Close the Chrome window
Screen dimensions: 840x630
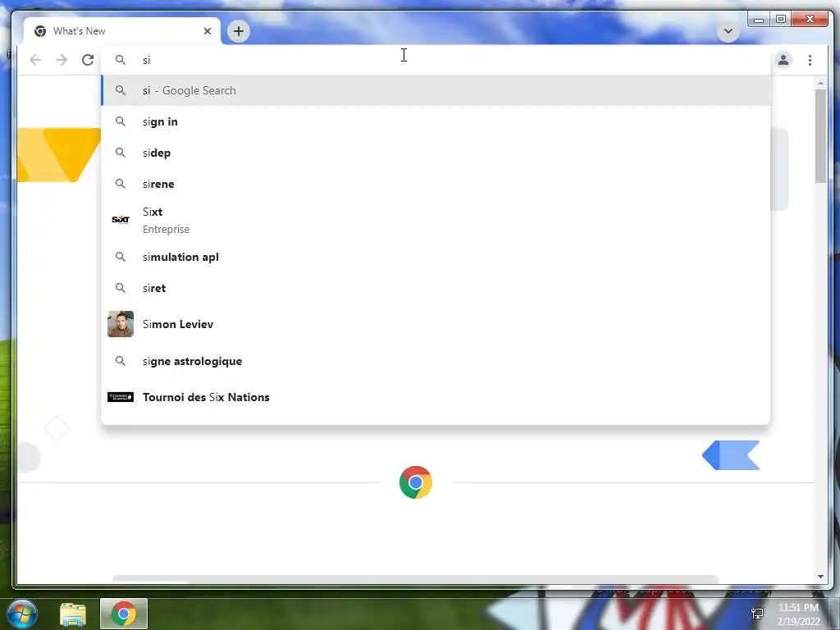tap(810, 20)
